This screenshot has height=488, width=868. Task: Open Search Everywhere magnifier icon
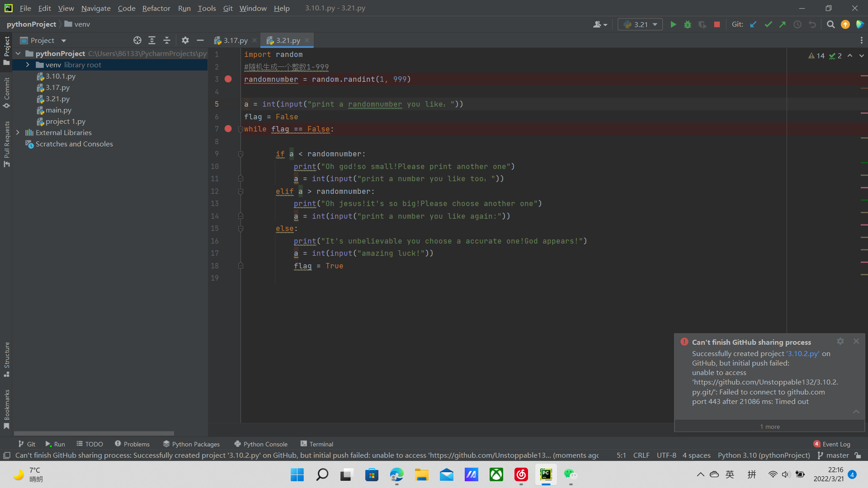830,24
